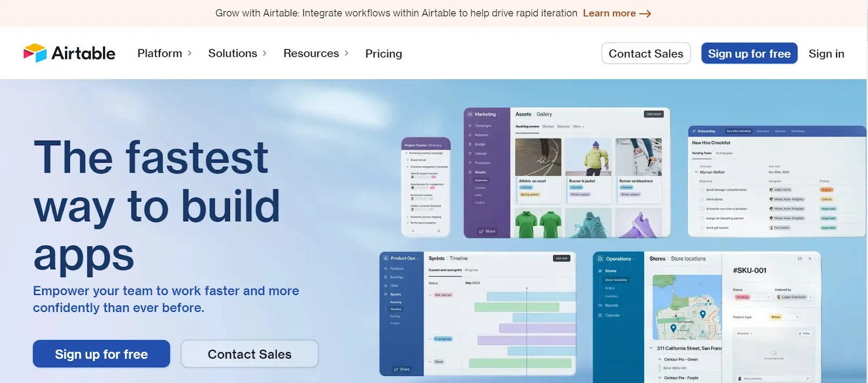Check off the Send gift basket task
The image size is (868, 383).
click(701, 228)
